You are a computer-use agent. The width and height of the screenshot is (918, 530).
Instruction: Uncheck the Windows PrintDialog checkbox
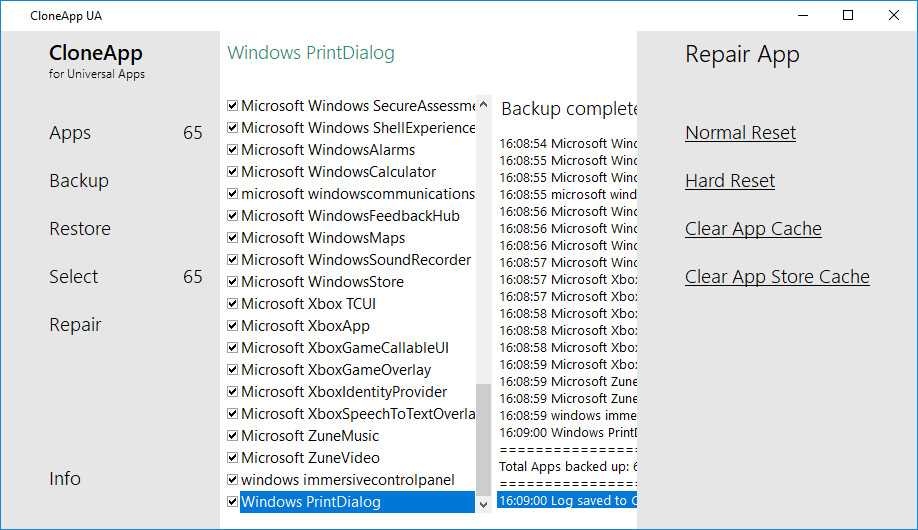point(233,502)
